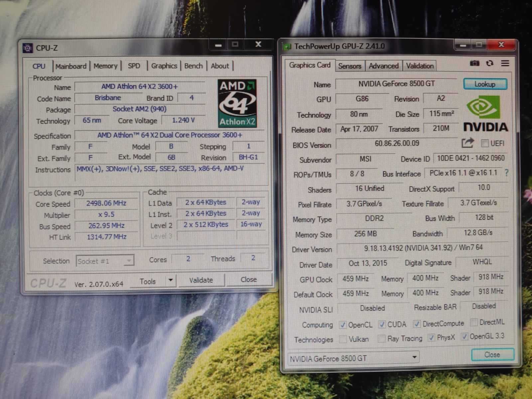532x399 pixels.
Task: Click the Multiplier value x 9.5
Action: 106,214
